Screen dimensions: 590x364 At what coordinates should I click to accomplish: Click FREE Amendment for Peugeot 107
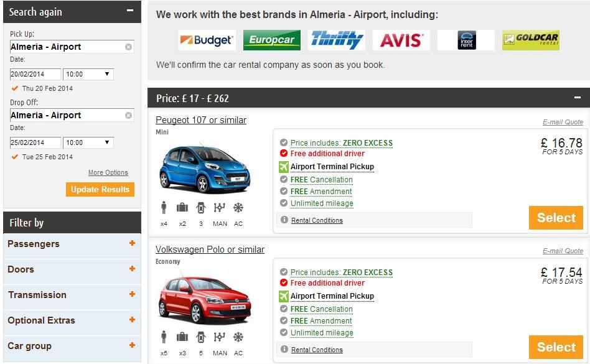coord(321,192)
